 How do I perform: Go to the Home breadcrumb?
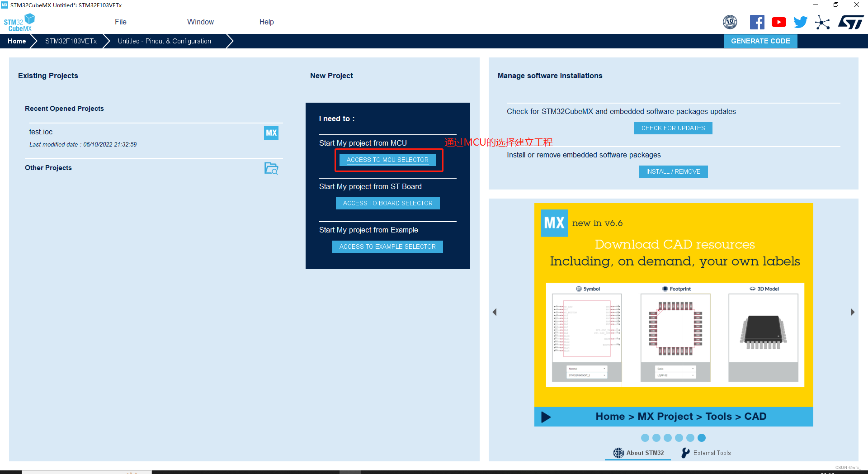click(x=17, y=41)
